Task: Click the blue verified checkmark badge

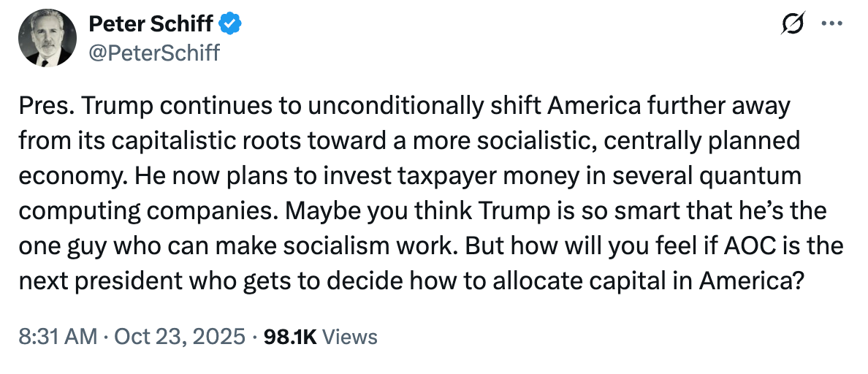Action: pos(231,25)
